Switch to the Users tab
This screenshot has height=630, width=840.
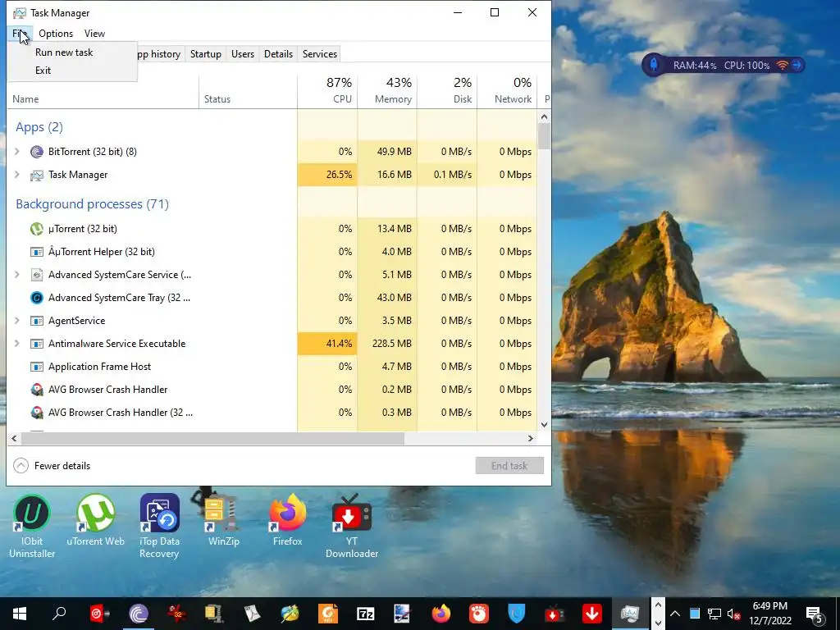[243, 54]
